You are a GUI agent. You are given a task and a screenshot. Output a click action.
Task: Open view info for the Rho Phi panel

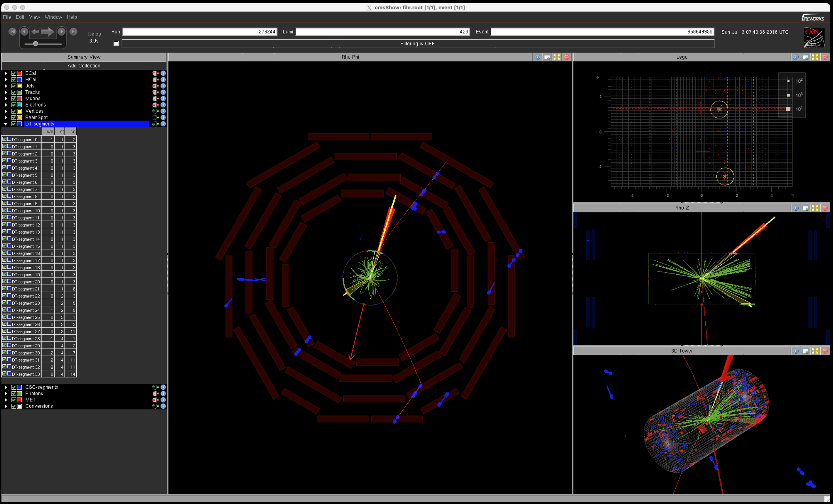(537, 57)
